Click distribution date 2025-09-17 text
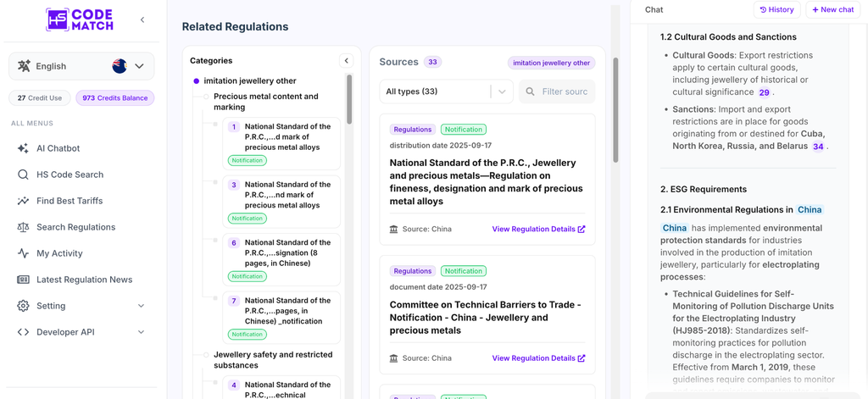This screenshot has height=399, width=868. tap(441, 146)
